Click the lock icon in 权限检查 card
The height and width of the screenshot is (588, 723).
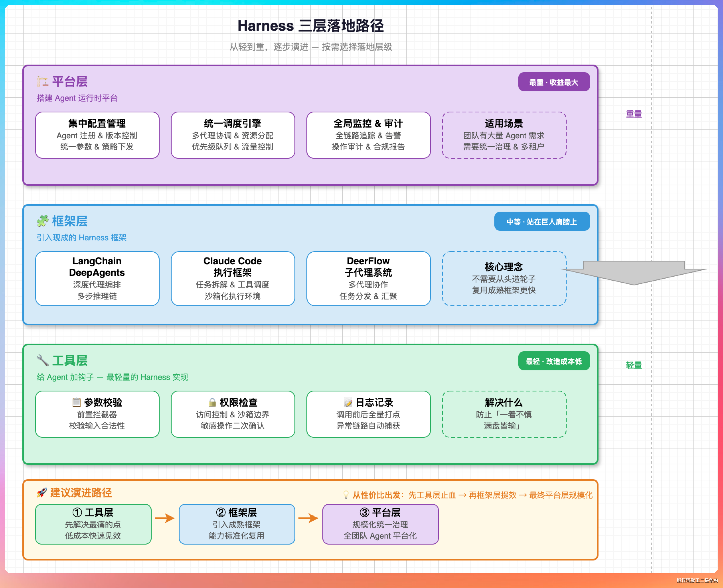[212, 402]
